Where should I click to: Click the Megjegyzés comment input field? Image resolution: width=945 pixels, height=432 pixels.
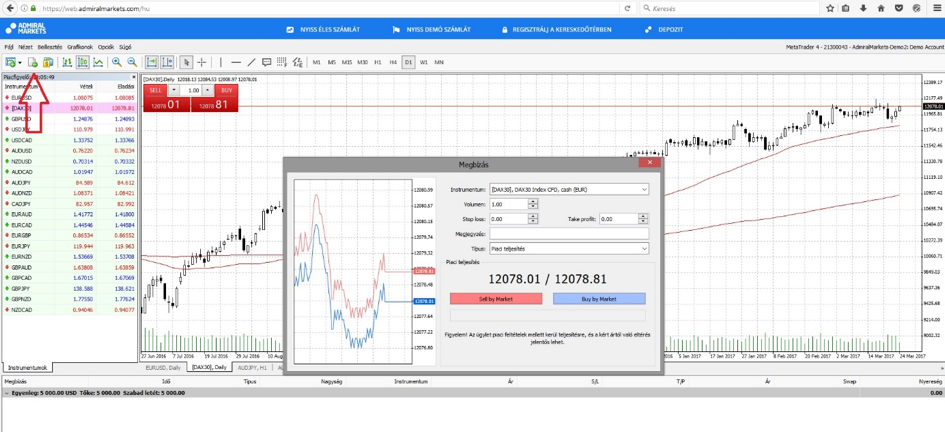568,233
